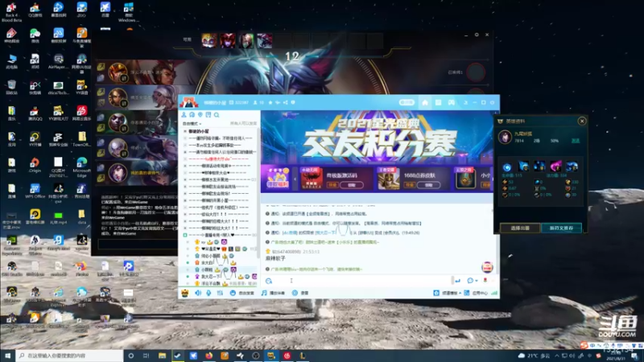The height and width of the screenshot is (362, 644).
Task: Click the channel avatar in the YY title bar
Action: click(188, 103)
